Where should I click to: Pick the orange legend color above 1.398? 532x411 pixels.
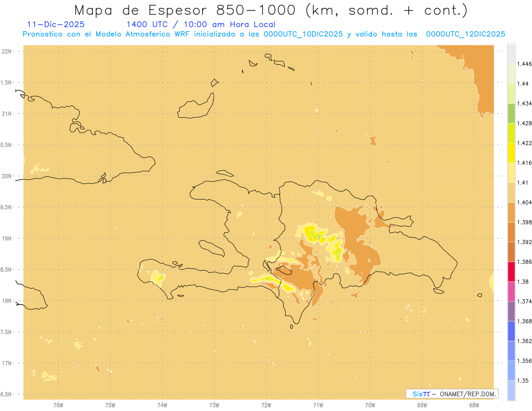[511, 212]
